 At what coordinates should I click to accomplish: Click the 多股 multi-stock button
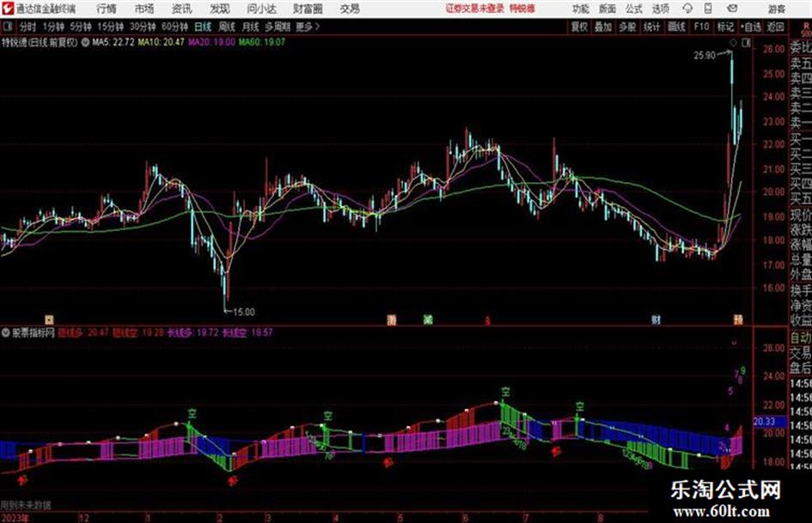[627, 27]
